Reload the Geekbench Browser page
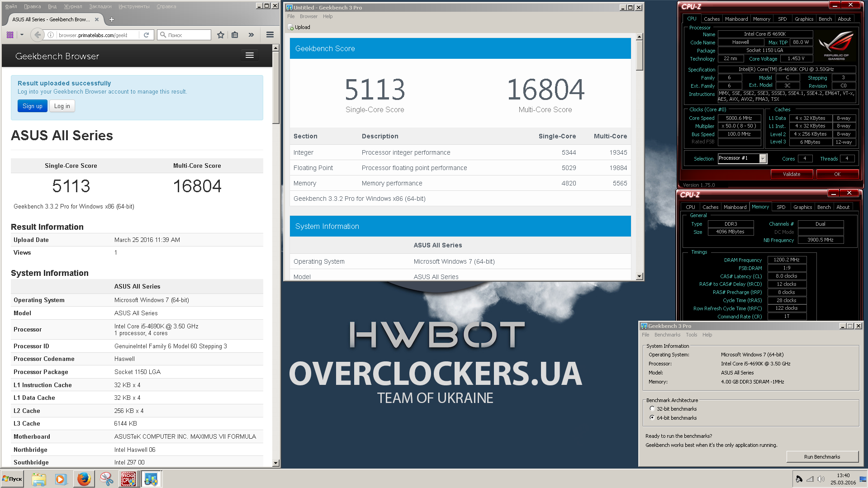 pos(146,35)
